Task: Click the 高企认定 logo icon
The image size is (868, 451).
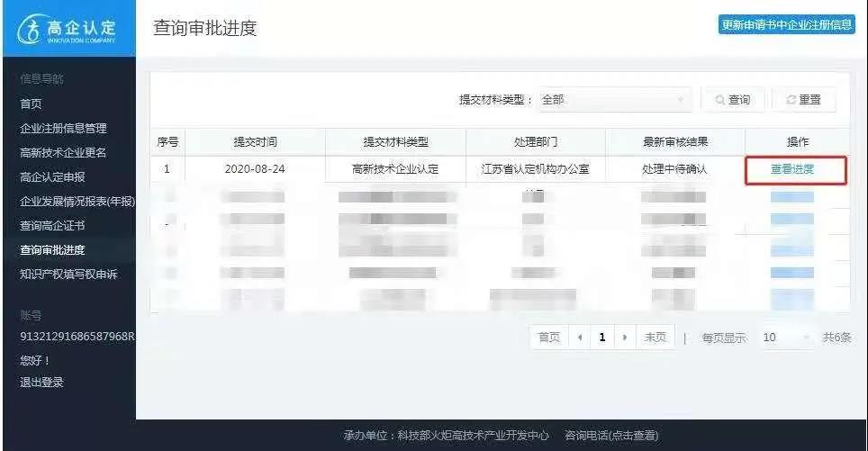Action: pyautogui.click(x=31, y=29)
